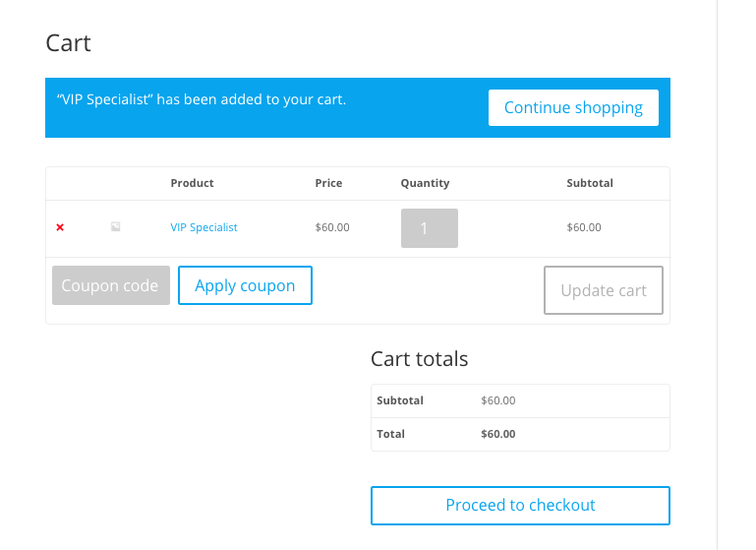Click the Product column header
756x550 pixels.
tap(192, 183)
